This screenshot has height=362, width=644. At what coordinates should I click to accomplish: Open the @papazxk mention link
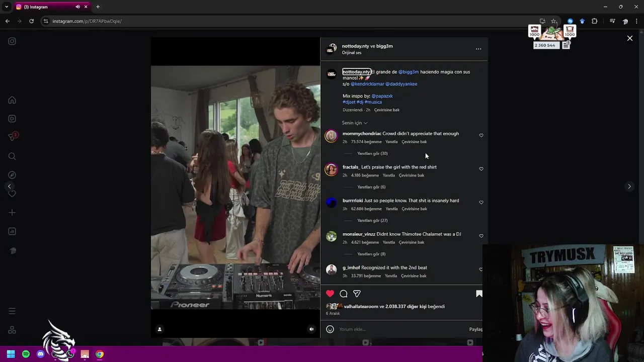pyautogui.click(x=382, y=96)
